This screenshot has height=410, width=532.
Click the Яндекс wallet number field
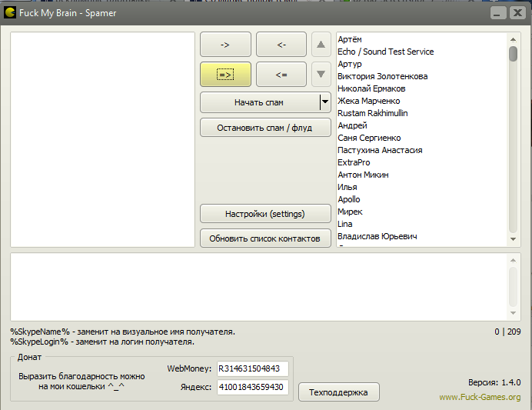[253, 387]
